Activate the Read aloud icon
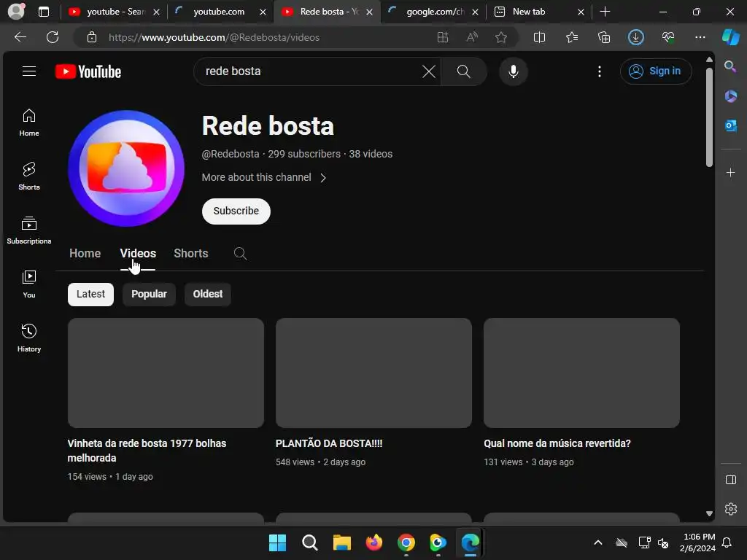Image resolution: width=747 pixels, height=560 pixels. coord(472,37)
